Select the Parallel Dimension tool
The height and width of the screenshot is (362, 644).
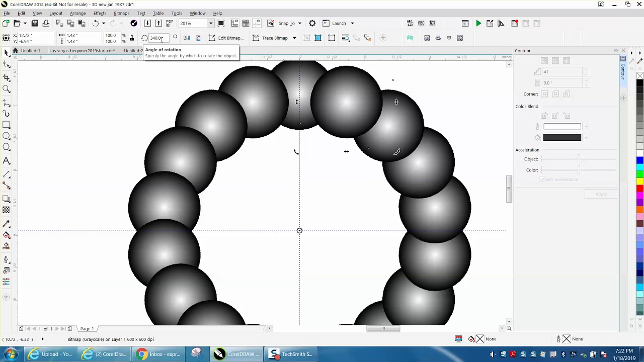click(x=6, y=174)
